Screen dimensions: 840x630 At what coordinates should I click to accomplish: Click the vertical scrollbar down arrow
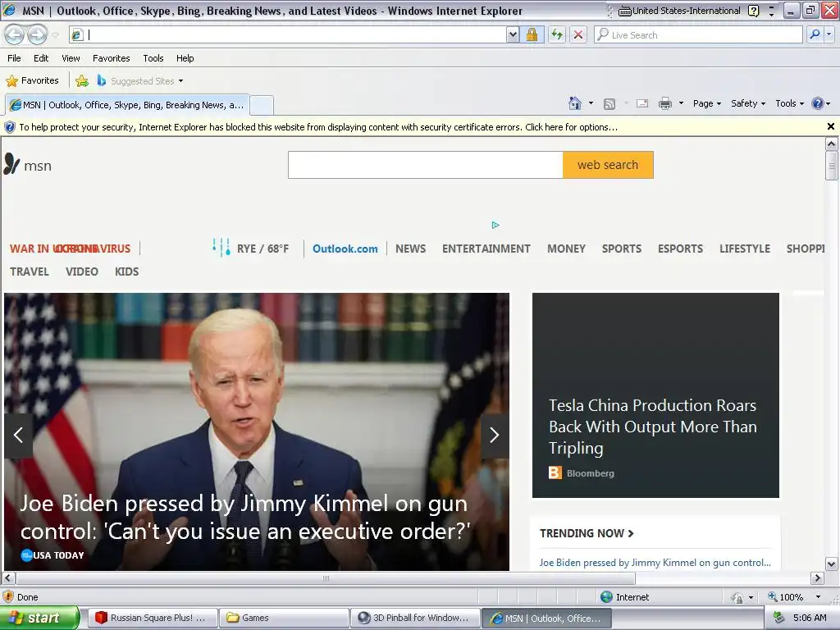[831, 564]
